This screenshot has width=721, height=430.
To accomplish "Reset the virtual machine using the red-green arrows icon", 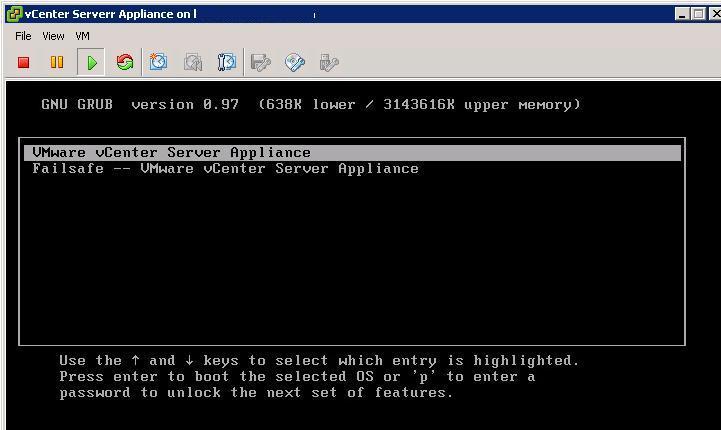I will click(x=125, y=62).
